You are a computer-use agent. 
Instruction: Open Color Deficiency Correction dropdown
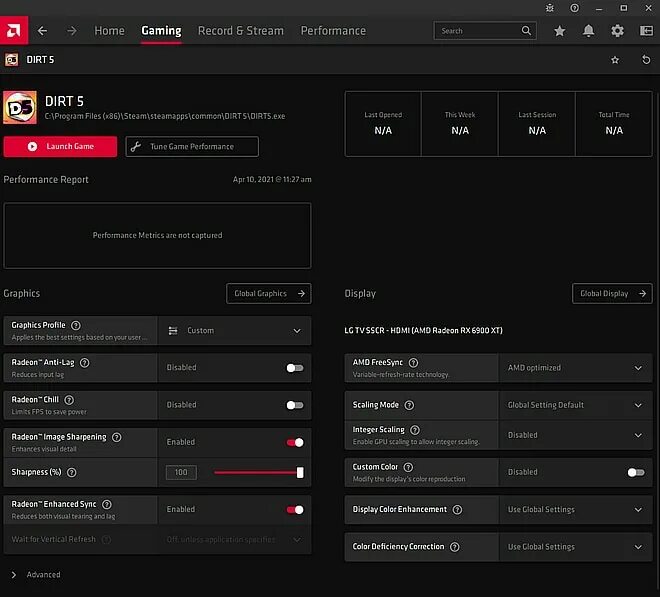point(575,547)
